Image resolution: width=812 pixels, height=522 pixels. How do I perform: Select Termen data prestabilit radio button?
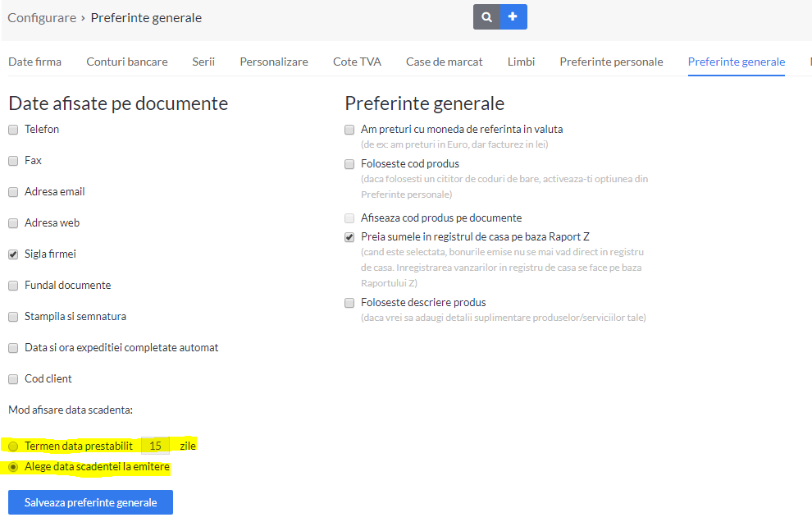[x=13, y=446]
